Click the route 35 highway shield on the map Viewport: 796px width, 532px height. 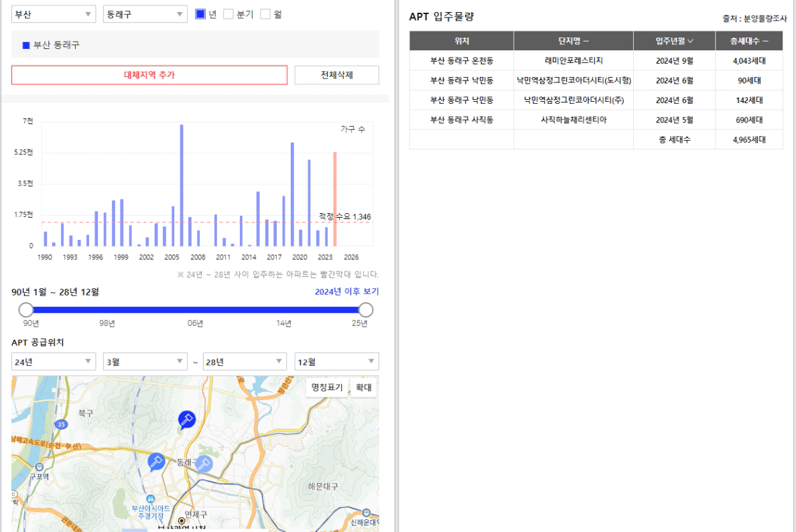click(62, 424)
